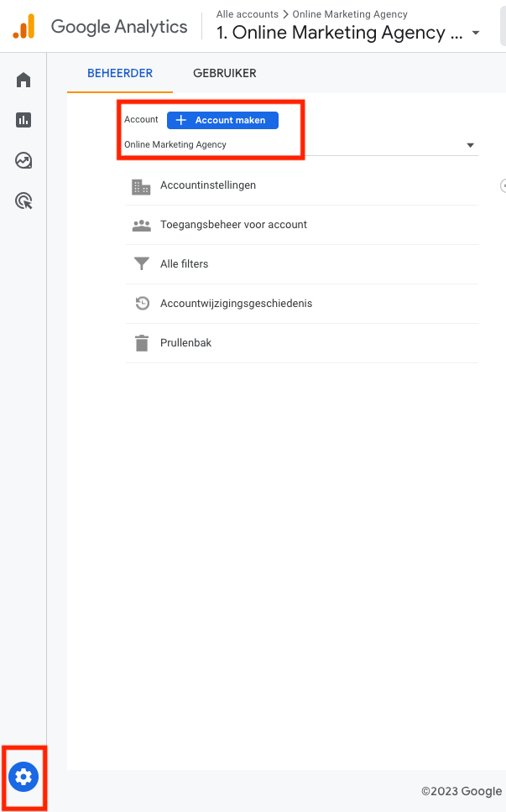
Task: Click the history icon for Accountwijzigingsgeschiedenis
Action: pos(141,303)
